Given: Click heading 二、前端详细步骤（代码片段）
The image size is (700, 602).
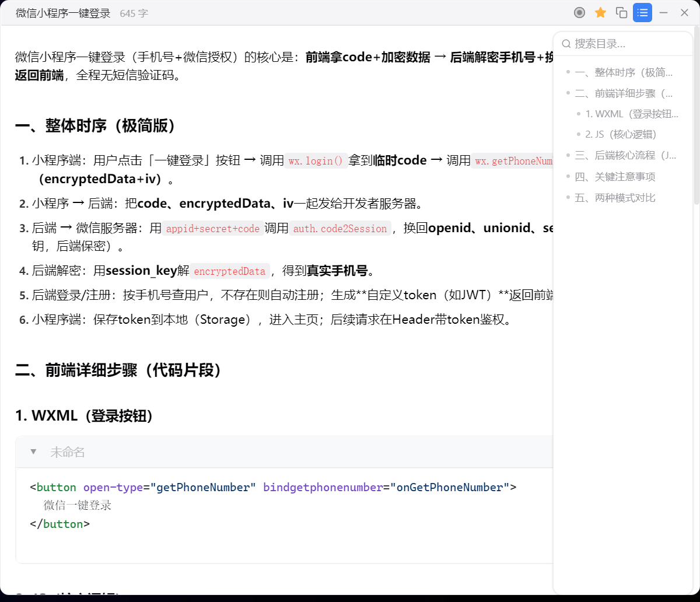Looking at the screenshot, I should pyautogui.click(x=118, y=370).
